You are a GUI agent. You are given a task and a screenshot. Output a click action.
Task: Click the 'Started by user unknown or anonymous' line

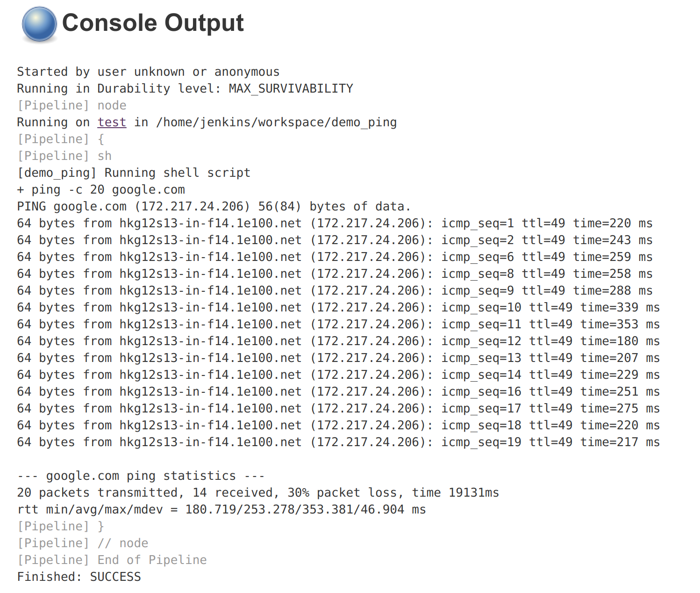pos(148,72)
